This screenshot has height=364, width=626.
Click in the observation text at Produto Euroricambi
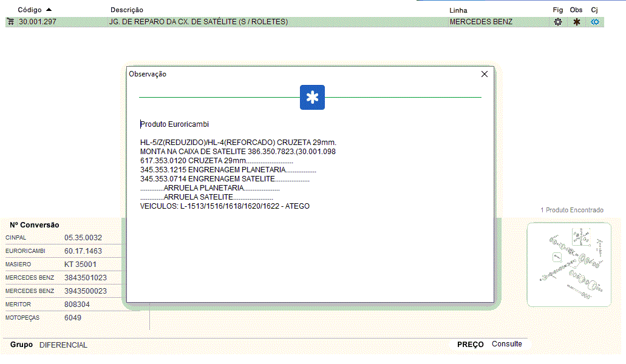click(x=175, y=124)
